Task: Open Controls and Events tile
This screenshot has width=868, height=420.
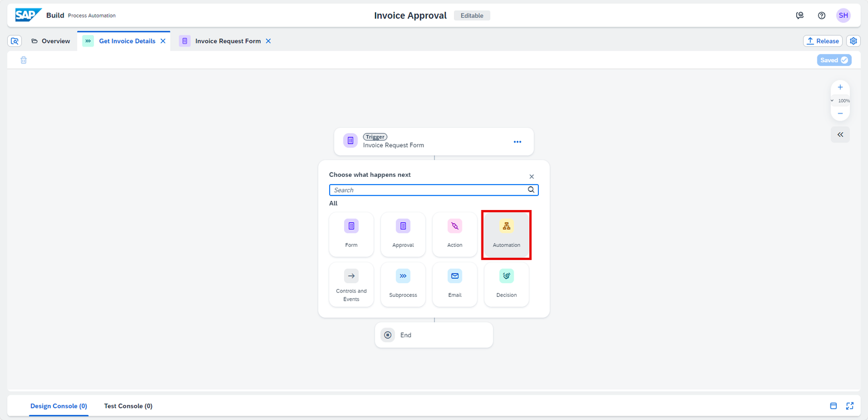Action: click(x=351, y=284)
